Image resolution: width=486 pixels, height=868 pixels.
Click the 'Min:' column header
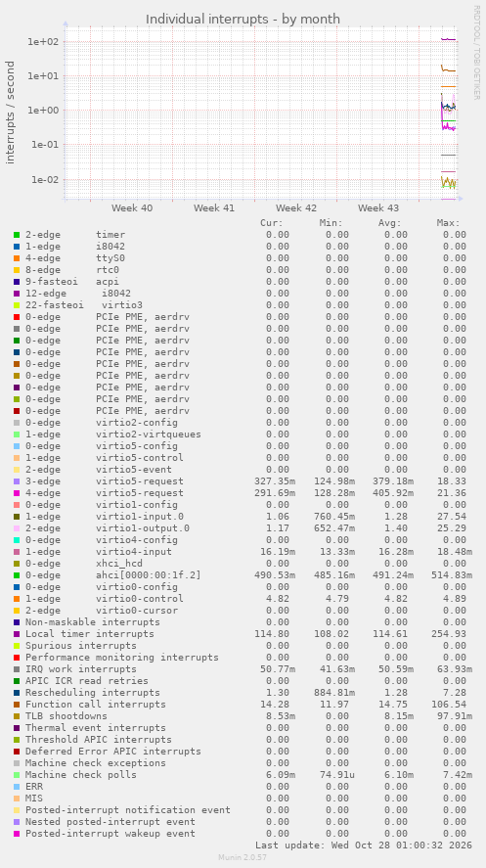point(331,223)
